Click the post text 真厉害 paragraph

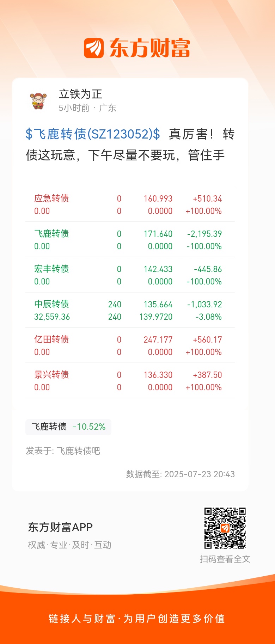pos(130,145)
